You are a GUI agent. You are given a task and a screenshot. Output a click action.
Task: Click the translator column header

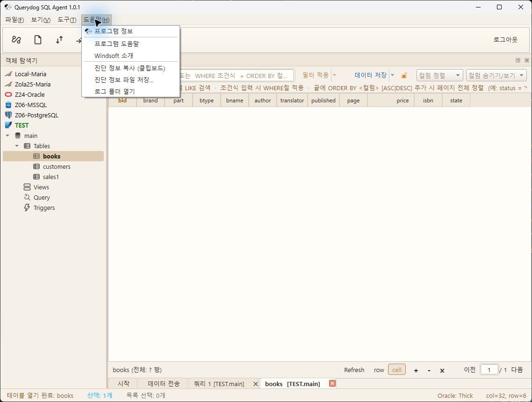click(x=292, y=100)
